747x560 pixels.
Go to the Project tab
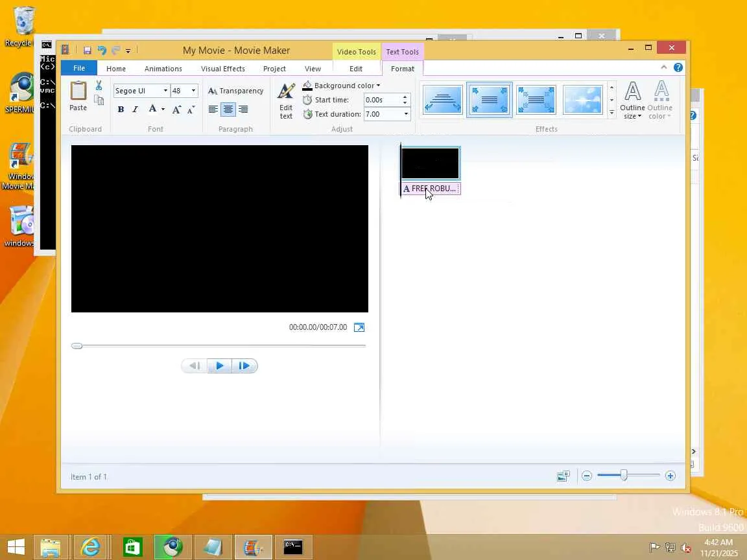pos(274,69)
